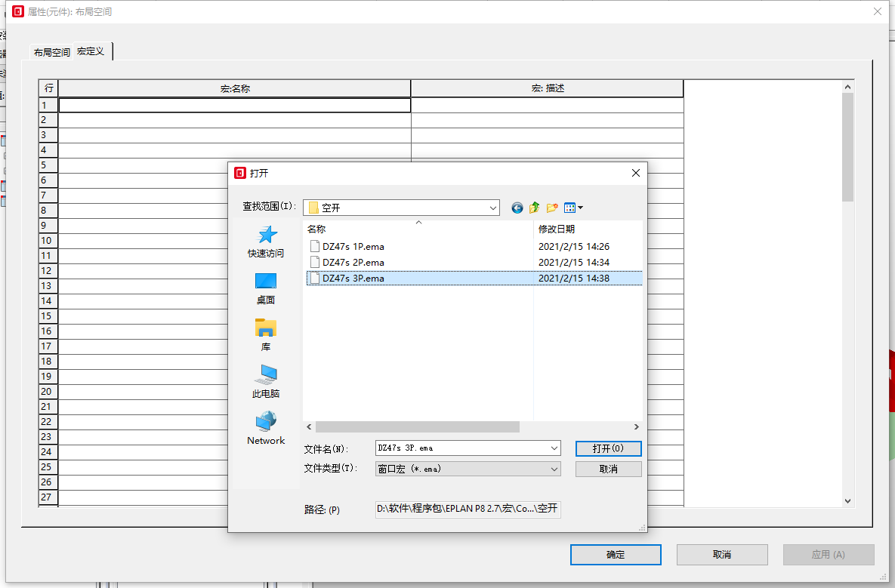Create a new folder in the dialog
The height and width of the screenshot is (588, 895).
coord(552,208)
